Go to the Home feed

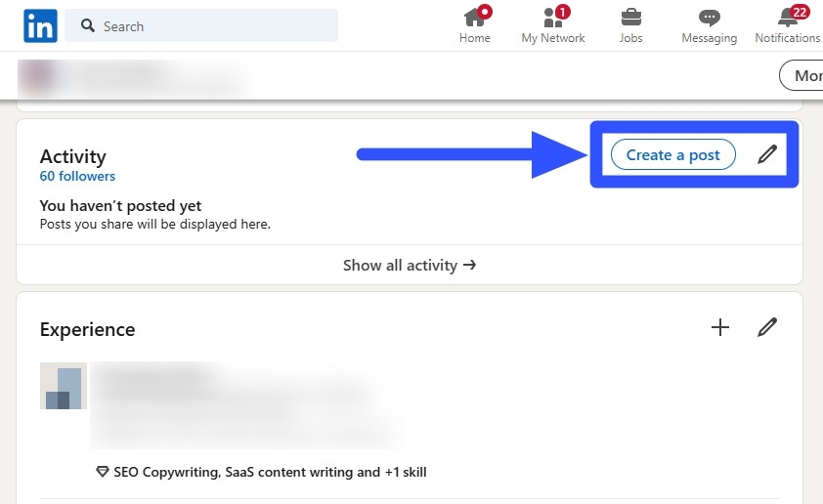click(x=475, y=26)
